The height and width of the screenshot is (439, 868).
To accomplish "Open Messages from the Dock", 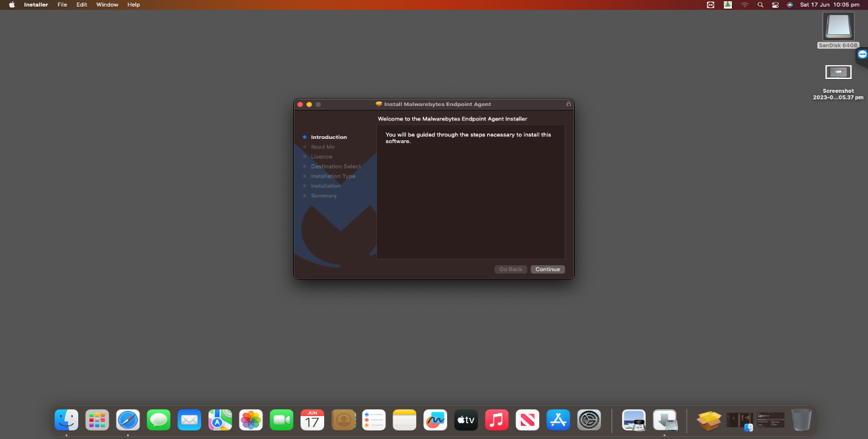I will click(158, 419).
